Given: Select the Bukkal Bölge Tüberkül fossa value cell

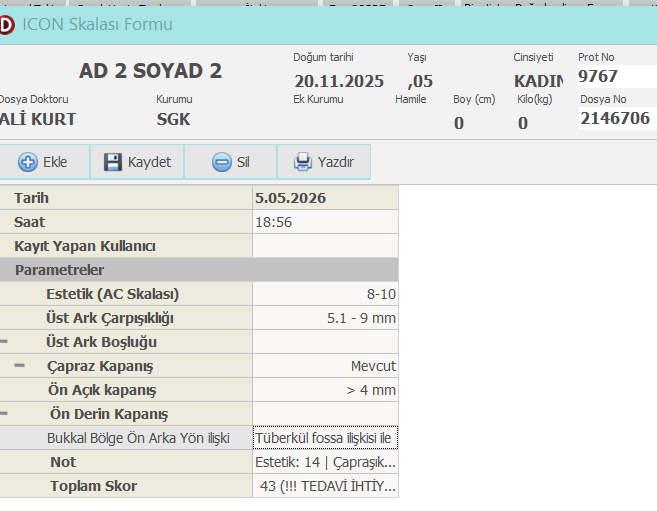Looking at the screenshot, I should tap(325, 438).
